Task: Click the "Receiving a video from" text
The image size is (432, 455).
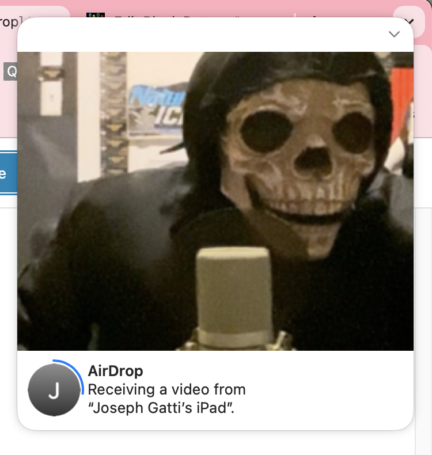Action: point(167,389)
